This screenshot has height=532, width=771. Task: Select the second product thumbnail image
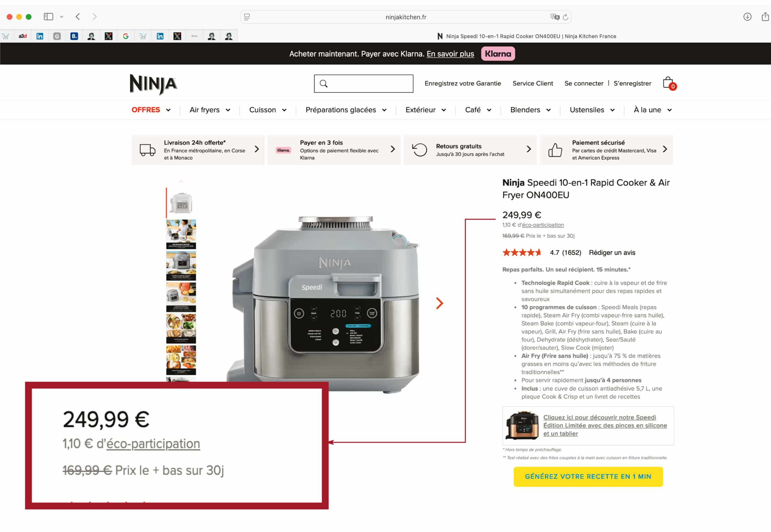point(181,234)
